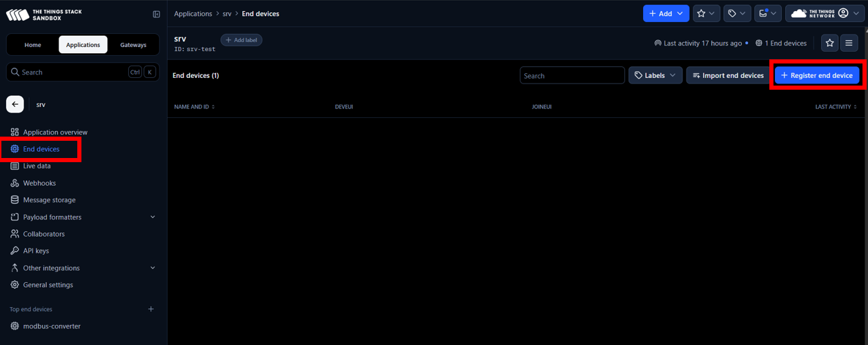Viewport: 868px width, 345px height.
Task: Open the bookmarks star dropdown in header
Action: pos(707,13)
